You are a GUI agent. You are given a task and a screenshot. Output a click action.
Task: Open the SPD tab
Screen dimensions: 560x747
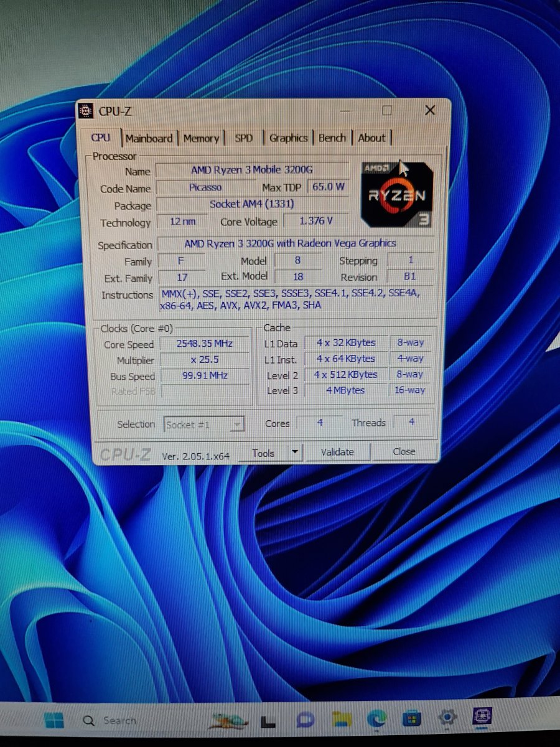click(244, 138)
